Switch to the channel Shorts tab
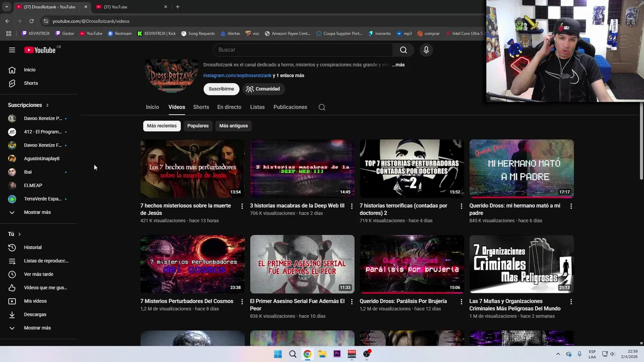This screenshot has height=362, width=644. (x=201, y=107)
